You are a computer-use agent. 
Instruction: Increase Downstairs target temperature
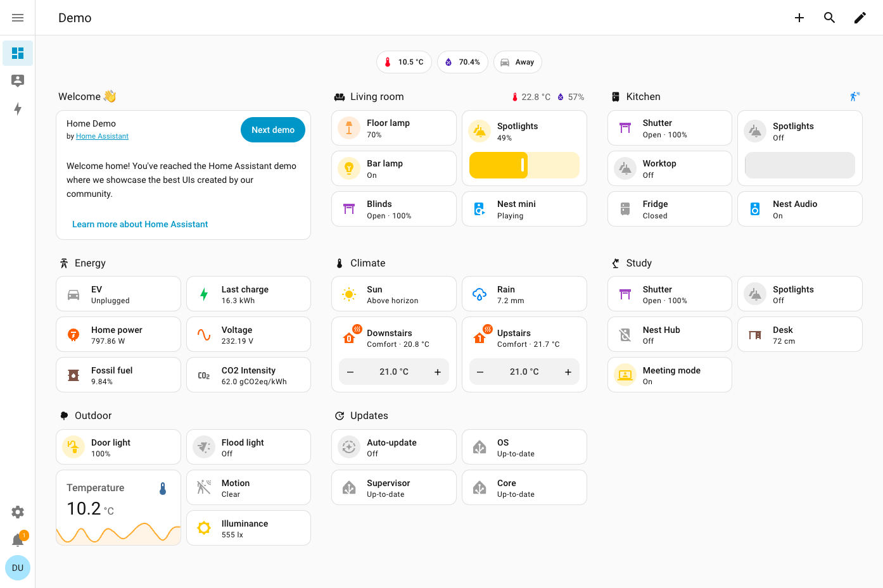[438, 372]
